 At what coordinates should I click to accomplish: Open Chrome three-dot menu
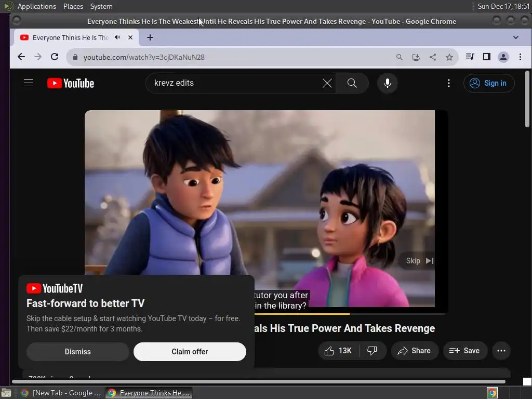point(520,57)
